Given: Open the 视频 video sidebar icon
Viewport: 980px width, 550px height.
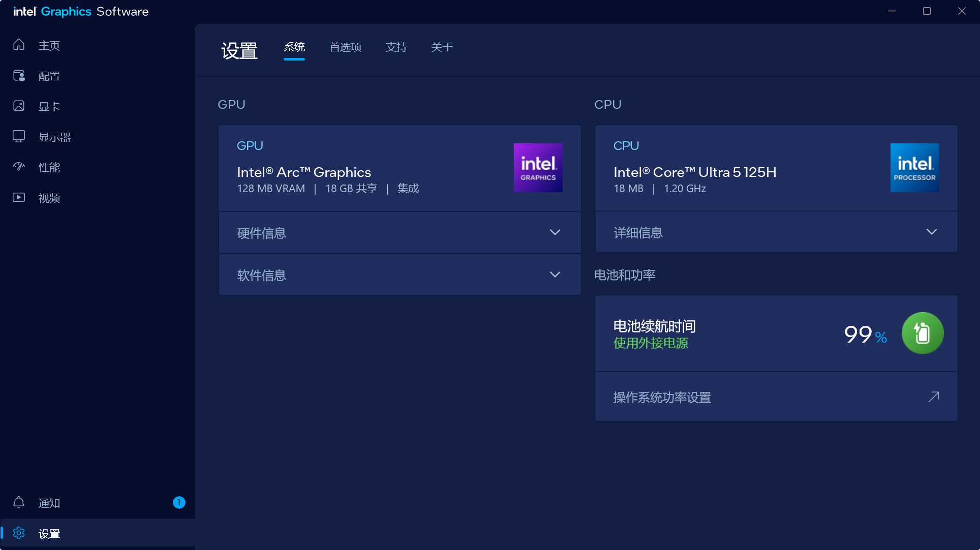Looking at the screenshot, I should click(x=19, y=198).
